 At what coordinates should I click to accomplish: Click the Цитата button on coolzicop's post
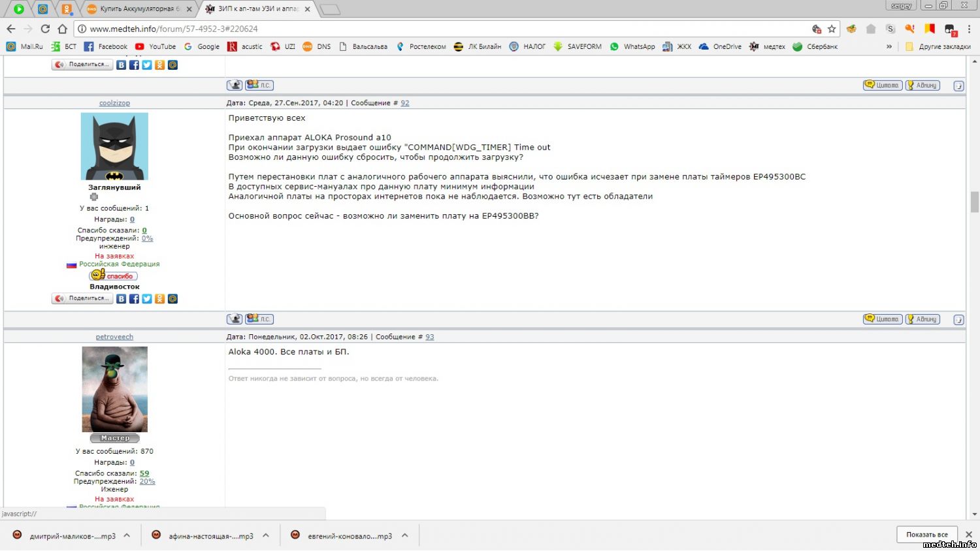(883, 319)
